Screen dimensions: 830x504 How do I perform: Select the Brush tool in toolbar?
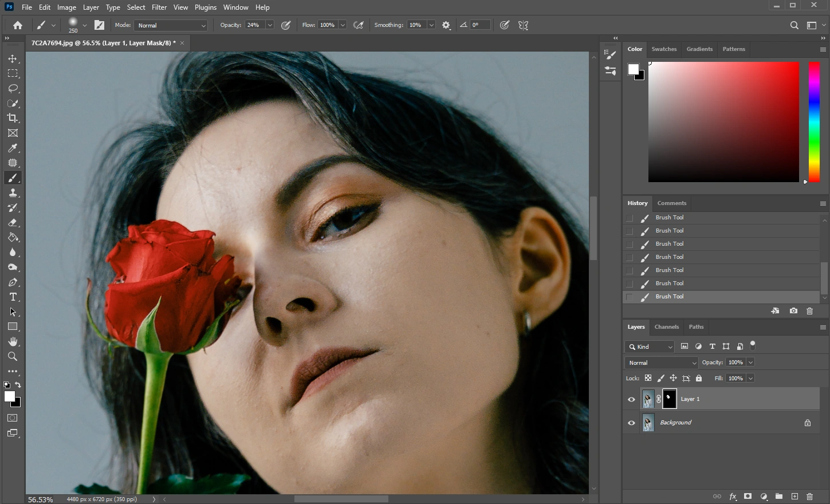[x=13, y=178]
